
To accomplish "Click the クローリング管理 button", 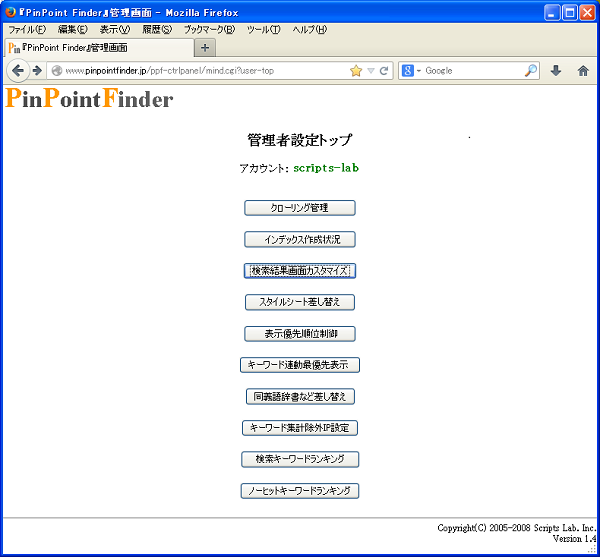I will 300,208.
